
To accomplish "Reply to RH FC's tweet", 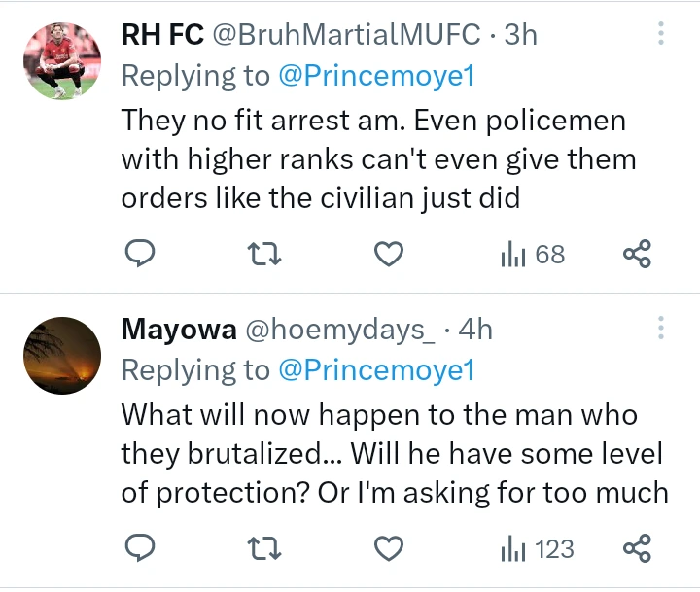I will tap(141, 255).
